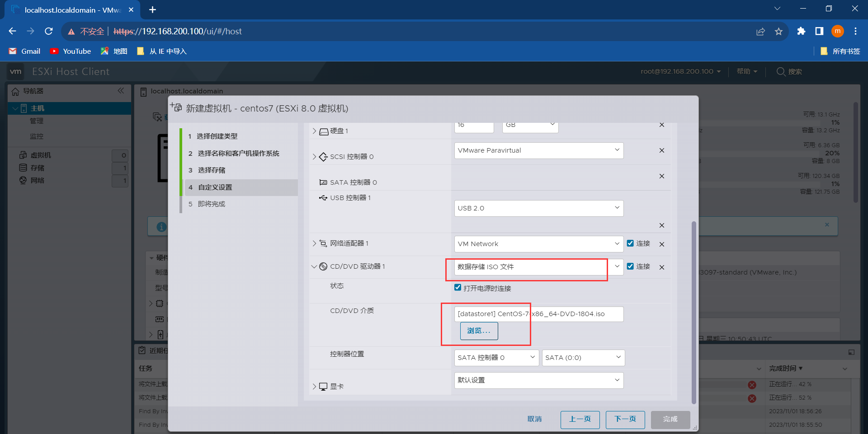Viewport: 868px width, 434px height.
Task: Open Gmail bookmark
Action: click(x=25, y=51)
